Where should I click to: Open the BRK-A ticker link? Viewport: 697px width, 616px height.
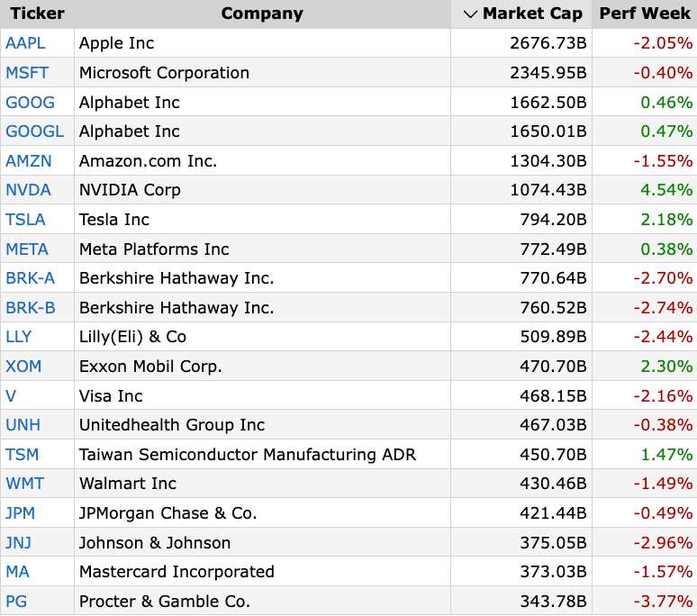click(x=31, y=278)
